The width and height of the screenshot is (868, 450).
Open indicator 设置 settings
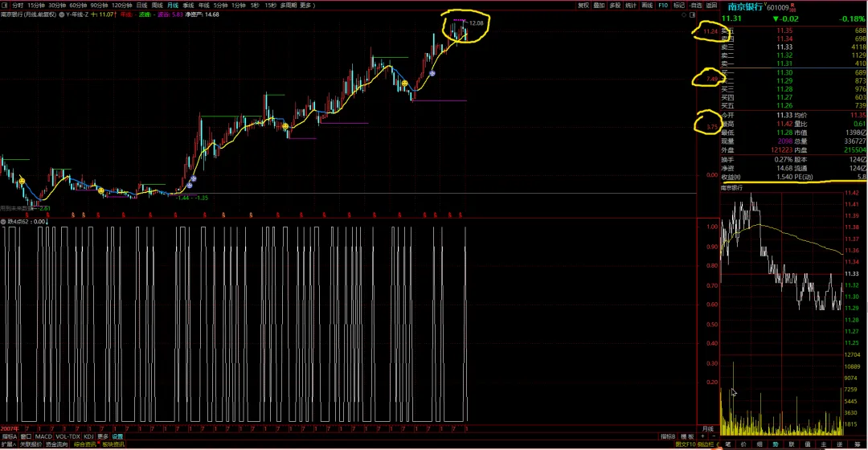pyautogui.click(x=117, y=436)
